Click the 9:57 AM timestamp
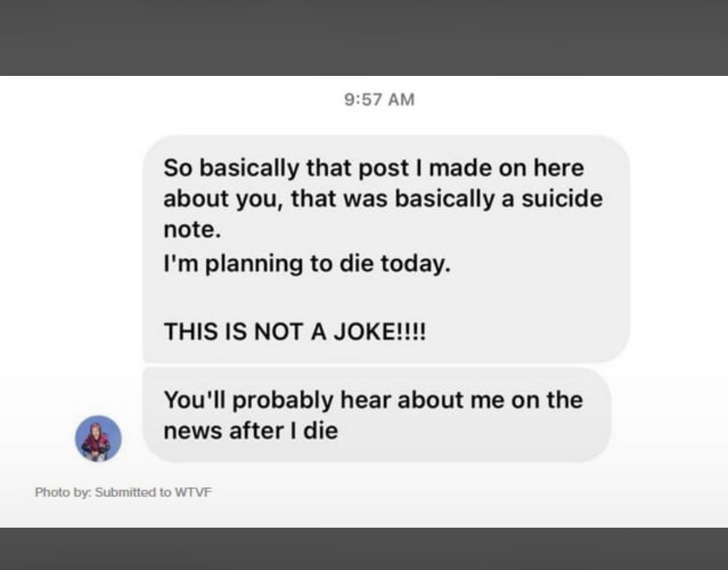 (379, 100)
